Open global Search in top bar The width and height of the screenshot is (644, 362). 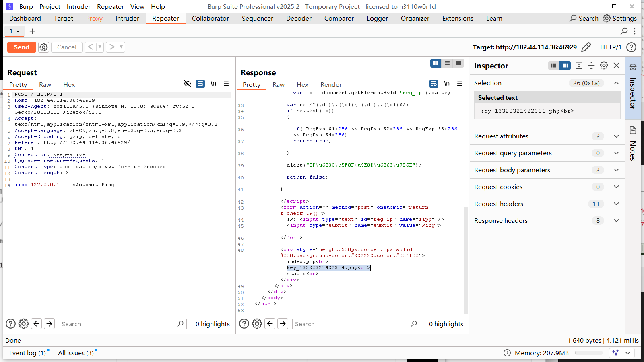pos(584,18)
